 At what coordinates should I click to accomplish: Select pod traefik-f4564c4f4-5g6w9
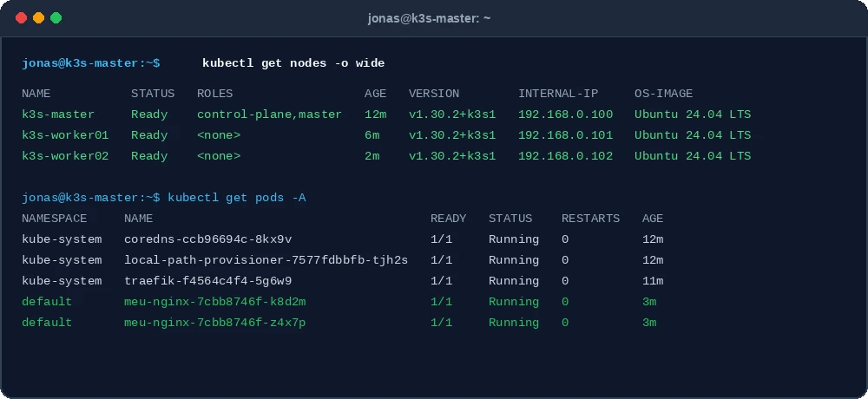[208, 281]
